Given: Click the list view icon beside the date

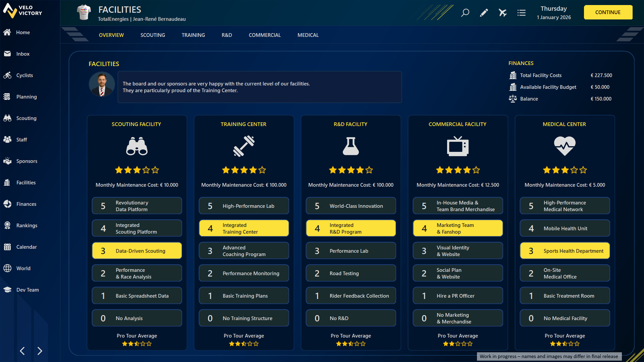Looking at the screenshot, I should point(521,13).
